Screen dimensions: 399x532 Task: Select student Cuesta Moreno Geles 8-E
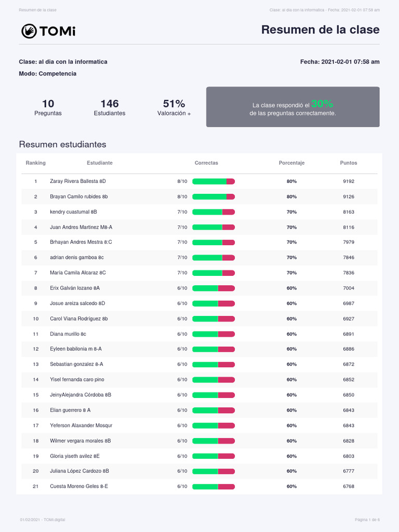(x=79, y=486)
